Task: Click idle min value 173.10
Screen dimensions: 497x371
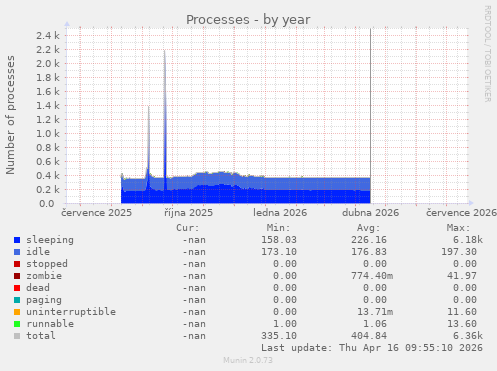Action: (x=279, y=252)
